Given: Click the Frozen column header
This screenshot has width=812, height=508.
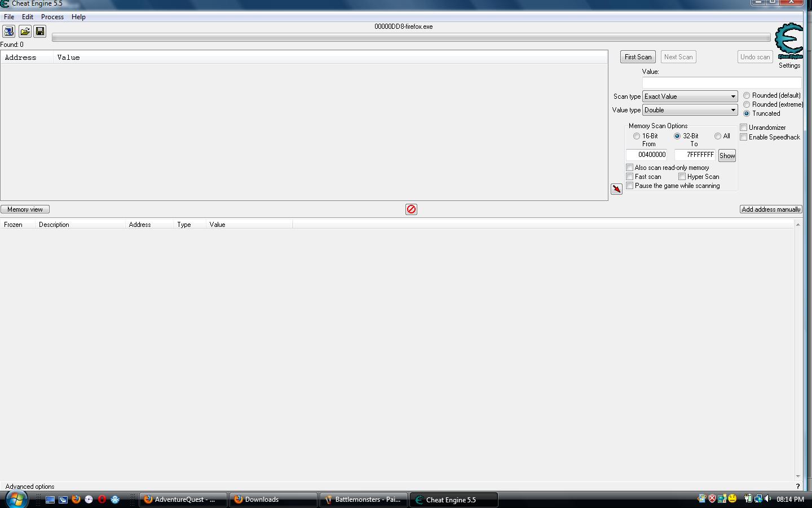Looking at the screenshot, I should click(x=17, y=225).
